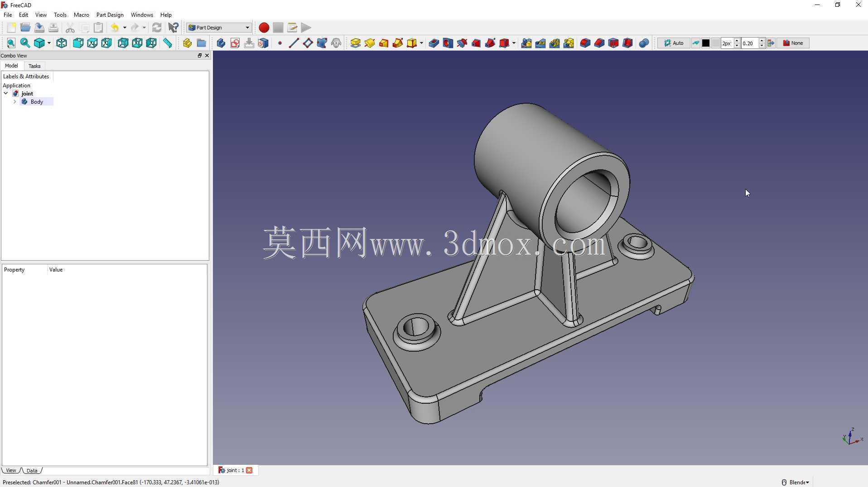
Task: Select the Subtractive pipe tool
Action: [x=490, y=43]
